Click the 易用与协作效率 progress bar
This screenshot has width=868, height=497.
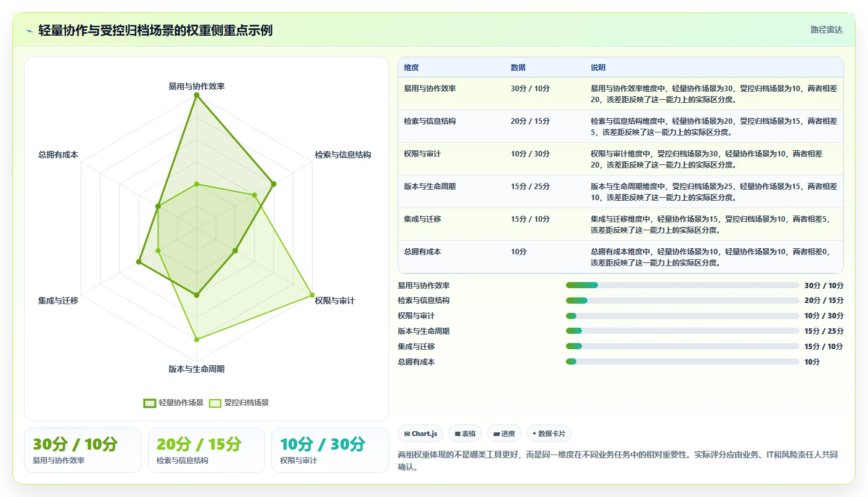click(682, 285)
